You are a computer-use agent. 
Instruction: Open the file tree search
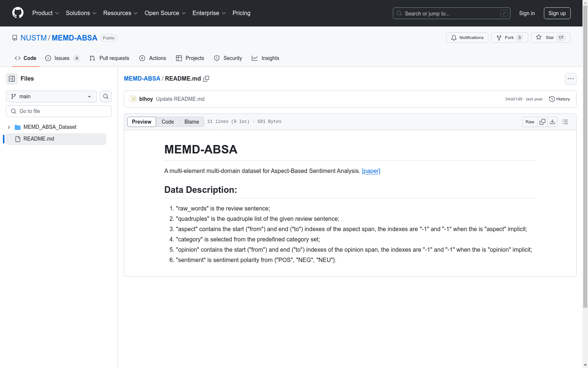point(105,96)
